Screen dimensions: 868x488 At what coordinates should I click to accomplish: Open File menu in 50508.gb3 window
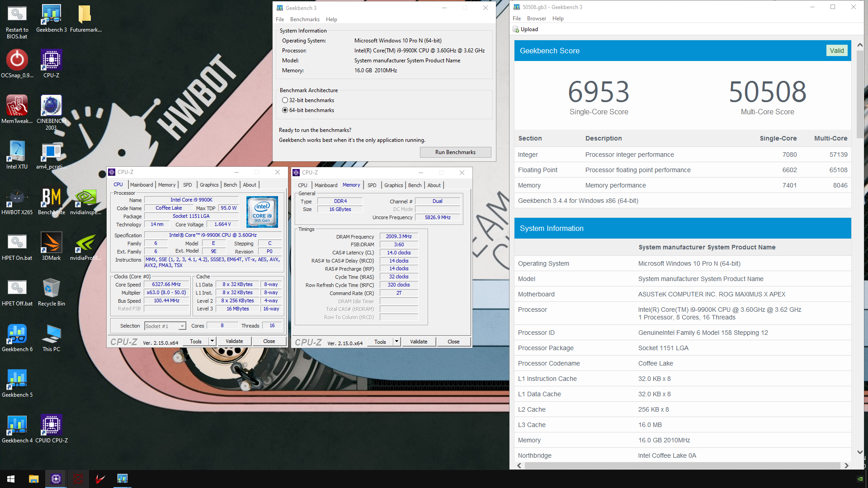pyautogui.click(x=517, y=19)
